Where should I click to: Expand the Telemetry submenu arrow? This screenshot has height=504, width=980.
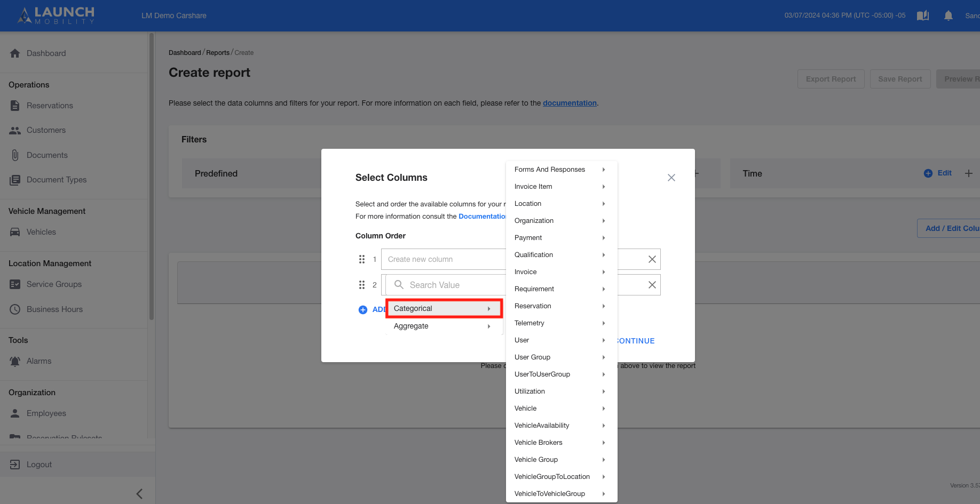click(x=604, y=323)
